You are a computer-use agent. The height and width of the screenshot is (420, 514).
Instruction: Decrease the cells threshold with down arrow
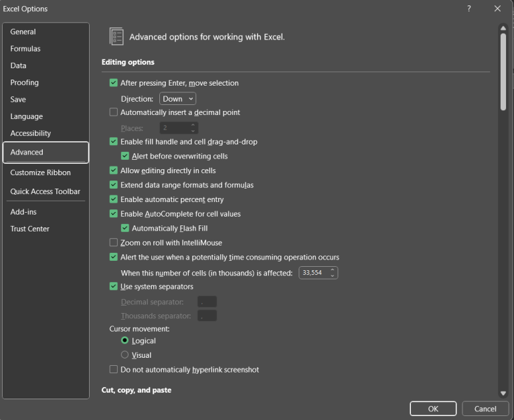click(333, 276)
